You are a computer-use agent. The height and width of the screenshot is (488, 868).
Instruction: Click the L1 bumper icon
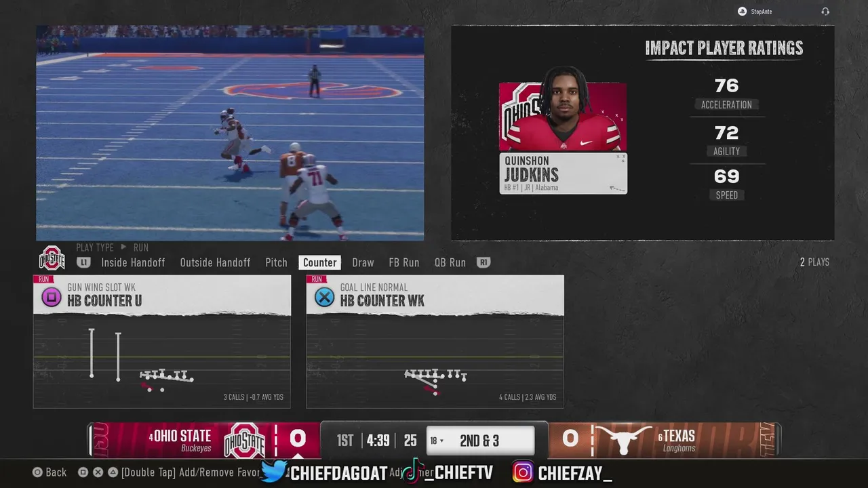click(x=83, y=262)
